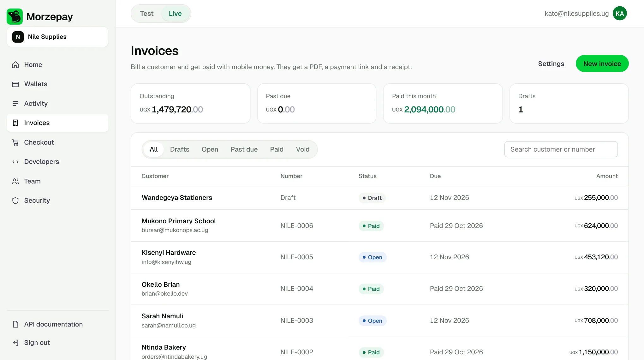Switch to Test mode
The height and width of the screenshot is (360, 644).
147,14
